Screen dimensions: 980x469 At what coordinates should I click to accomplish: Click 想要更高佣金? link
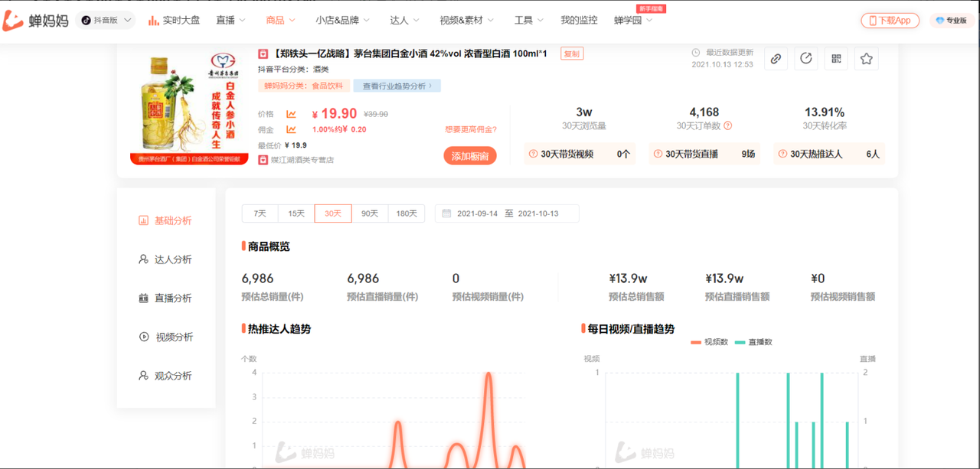point(471,129)
